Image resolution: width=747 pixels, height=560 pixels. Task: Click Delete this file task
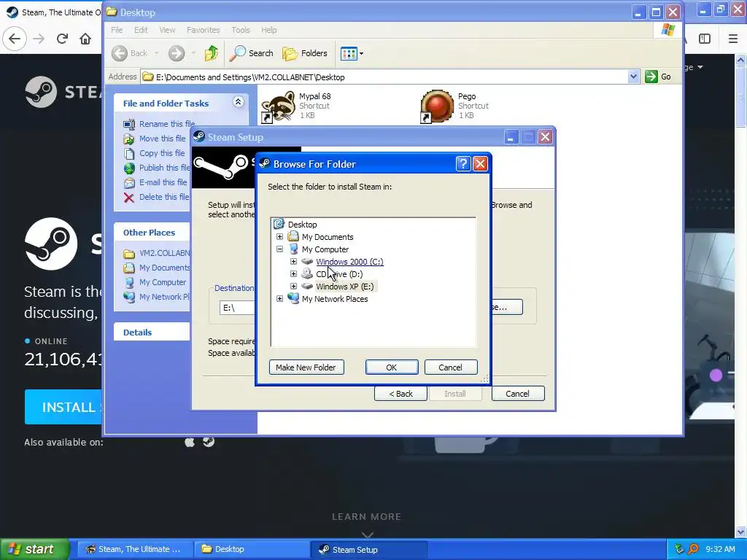pyautogui.click(x=156, y=197)
